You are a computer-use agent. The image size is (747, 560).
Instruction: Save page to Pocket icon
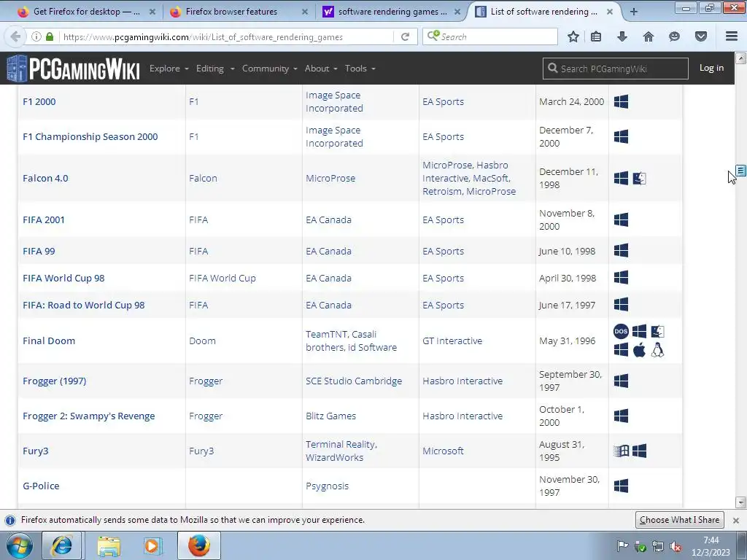coord(700,36)
